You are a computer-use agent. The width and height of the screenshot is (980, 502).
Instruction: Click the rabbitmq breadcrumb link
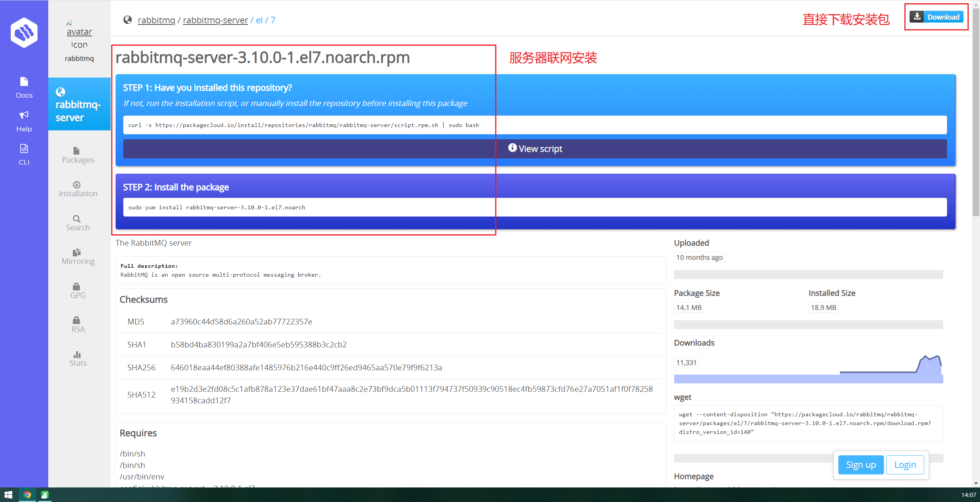tap(156, 20)
